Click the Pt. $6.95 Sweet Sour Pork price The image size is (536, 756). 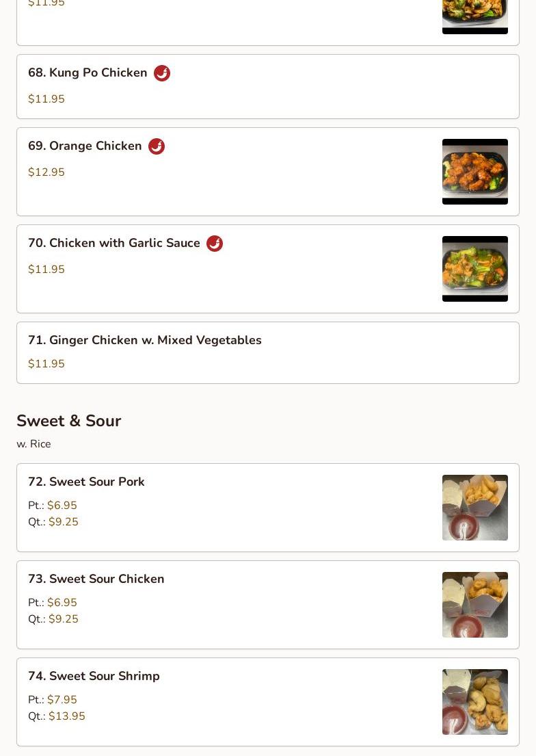[x=53, y=506]
